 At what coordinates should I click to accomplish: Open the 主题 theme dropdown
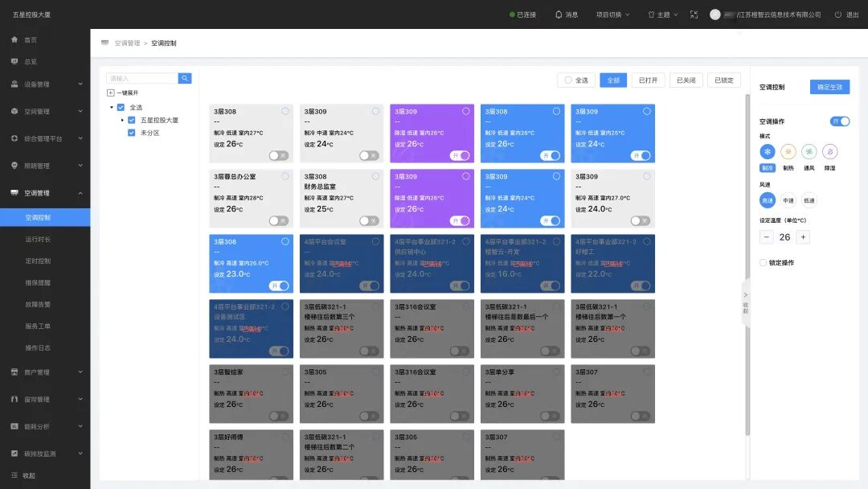[664, 14]
